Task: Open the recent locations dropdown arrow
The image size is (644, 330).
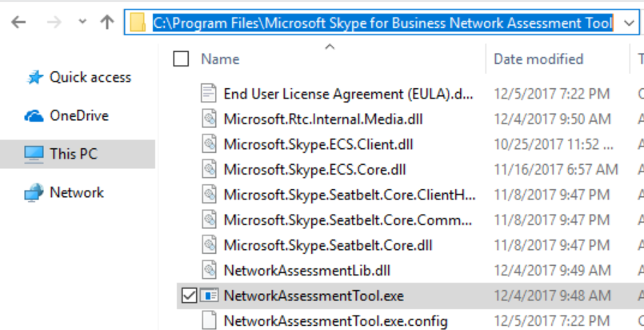Action: tap(82, 23)
